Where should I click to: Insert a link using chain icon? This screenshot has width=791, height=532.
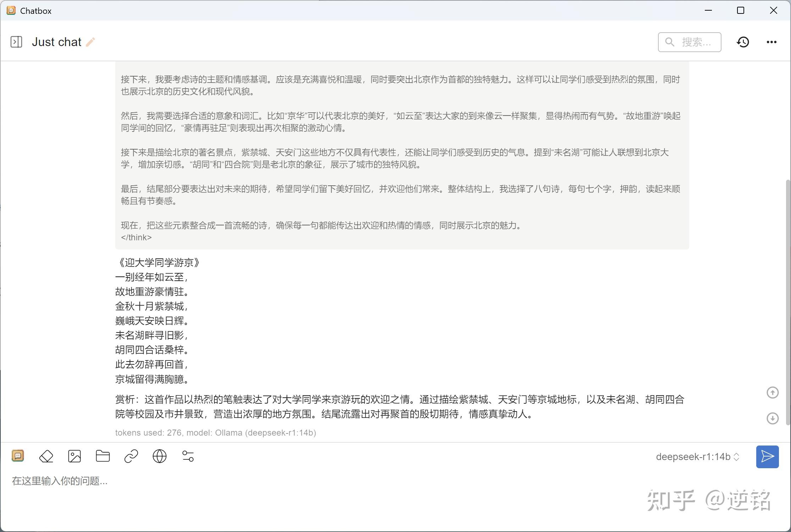pos(131,456)
